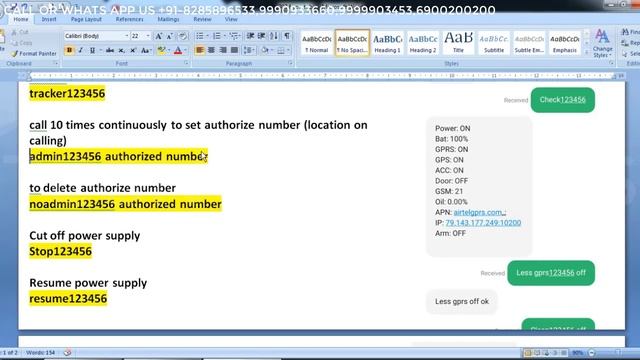Open the View tab
The image size is (640, 360).
coord(231,19)
